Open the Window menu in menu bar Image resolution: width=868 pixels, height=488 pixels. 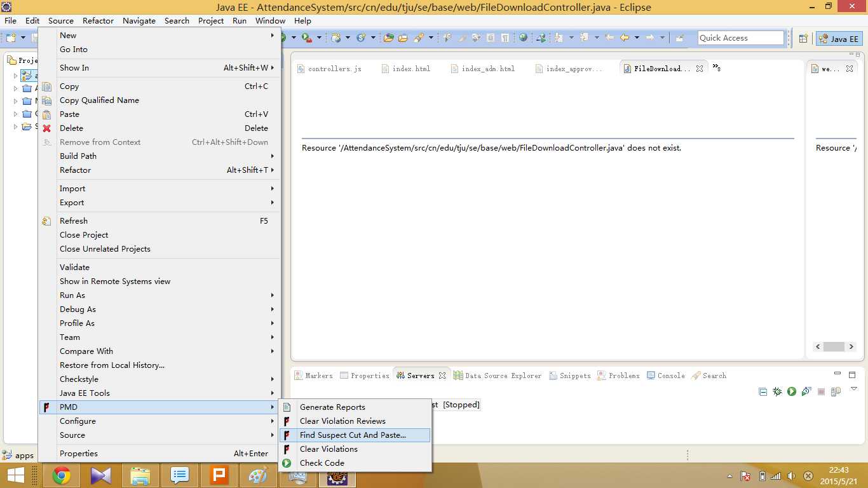(270, 20)
